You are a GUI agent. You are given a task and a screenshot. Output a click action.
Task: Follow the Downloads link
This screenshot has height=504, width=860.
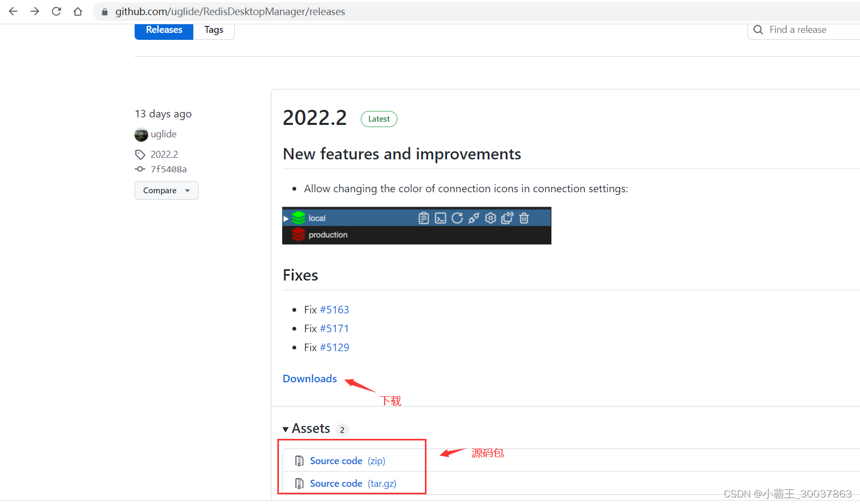[310, 379]
